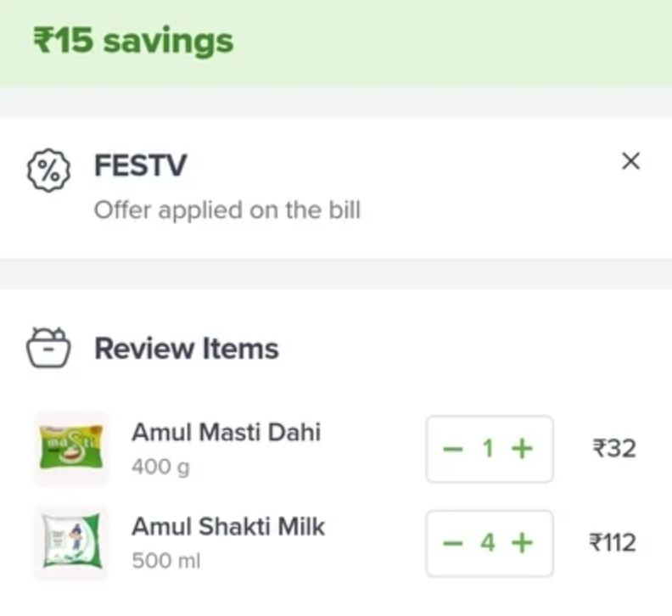Tap the Review Items basket icon
Viewport: 672px width, 616px height.
pos(48,347)
